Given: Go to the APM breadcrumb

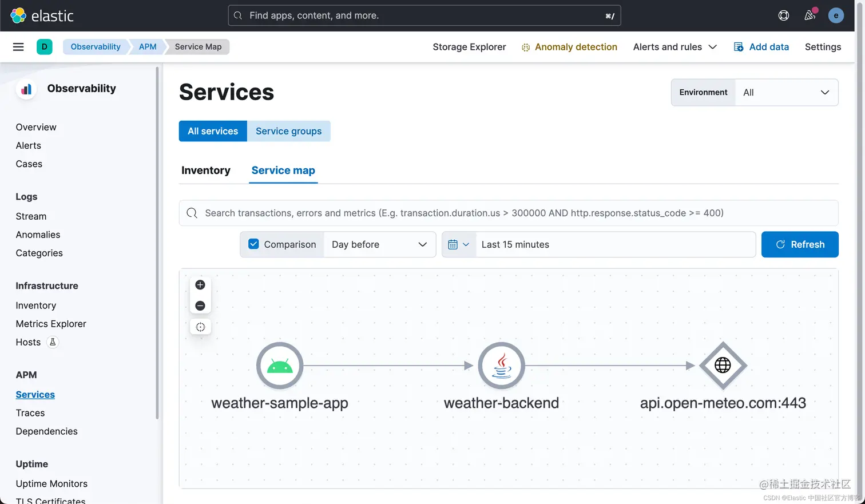Looking at the screenshot, I should point(148,47).
